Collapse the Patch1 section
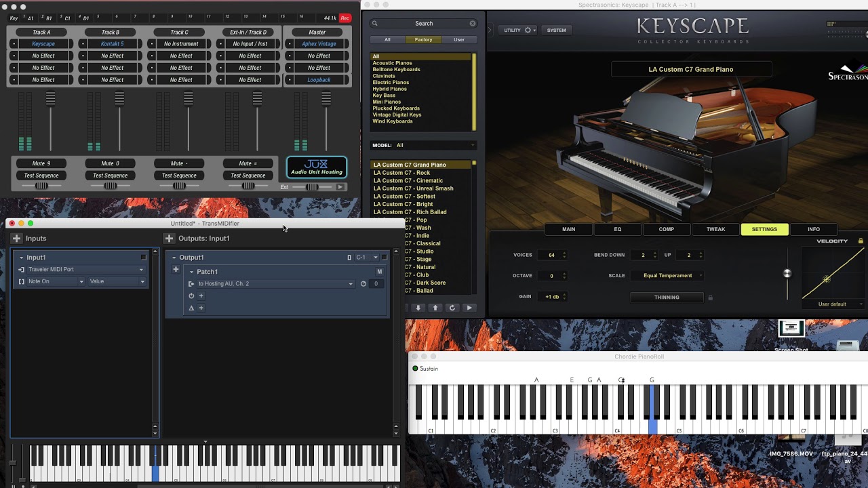This screenshot has width=868, height=488. pos(191,272)
